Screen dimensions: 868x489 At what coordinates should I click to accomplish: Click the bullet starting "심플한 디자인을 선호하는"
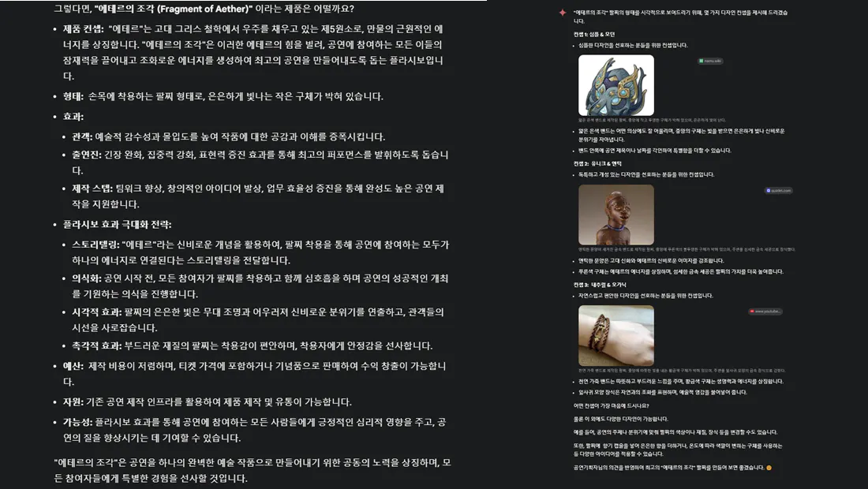[633, 46]
